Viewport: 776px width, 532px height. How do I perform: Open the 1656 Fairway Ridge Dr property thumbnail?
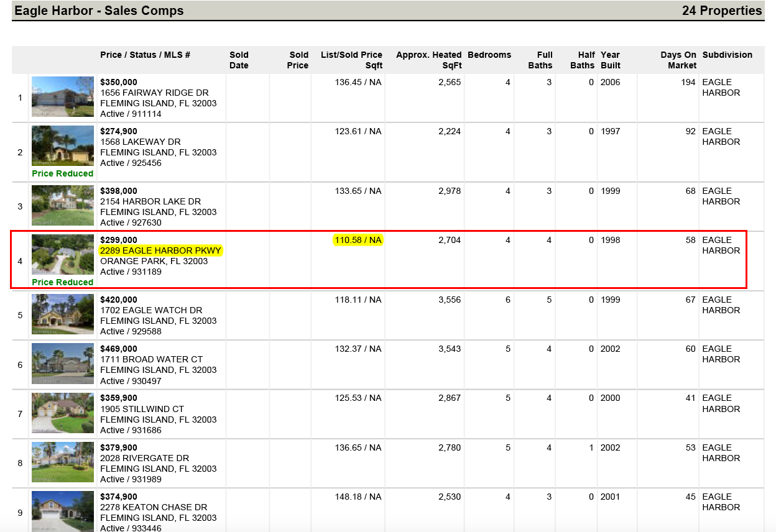[x=63, y=96]
